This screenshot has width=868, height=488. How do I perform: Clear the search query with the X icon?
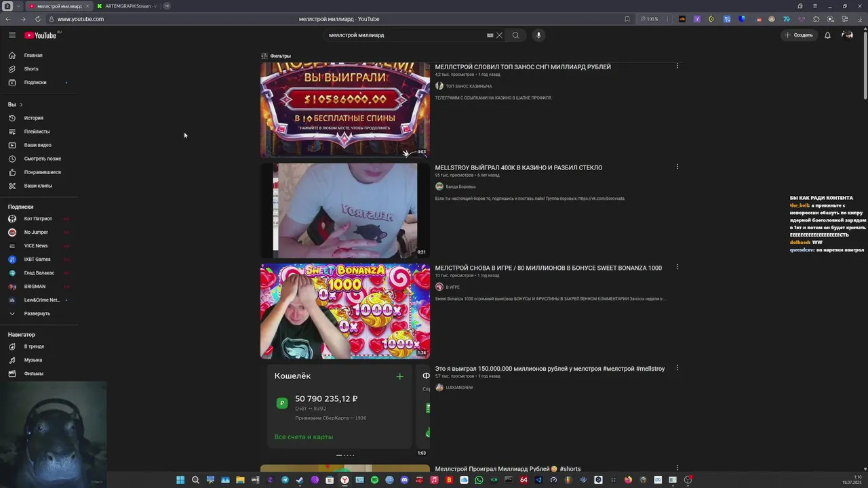coord(499,35)
